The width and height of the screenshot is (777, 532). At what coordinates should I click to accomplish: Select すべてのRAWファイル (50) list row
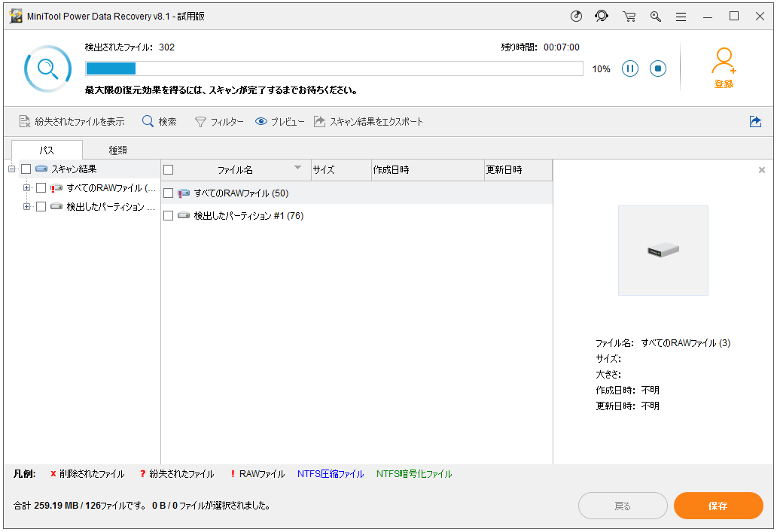357,193
